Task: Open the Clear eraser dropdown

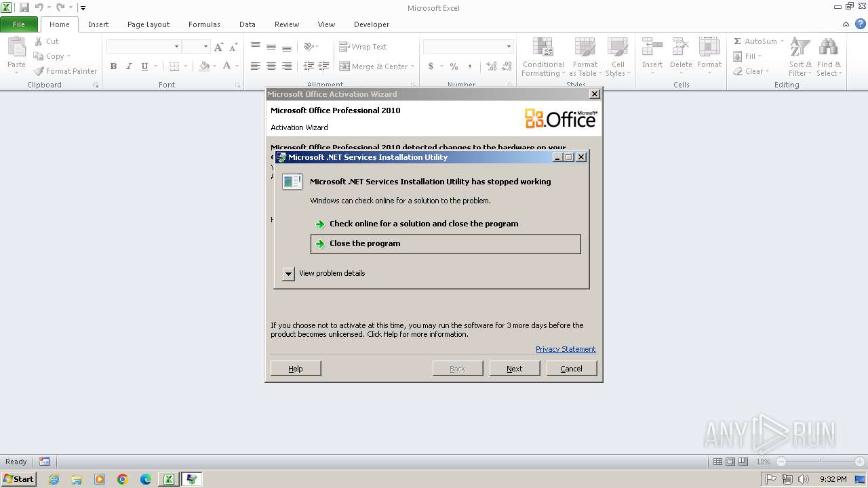Action: point(751,71)
